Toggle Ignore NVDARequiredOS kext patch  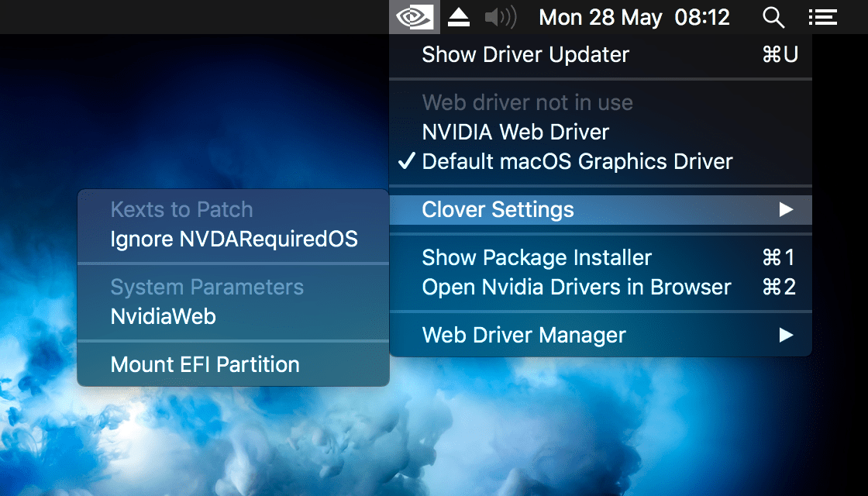pos(234,239)
